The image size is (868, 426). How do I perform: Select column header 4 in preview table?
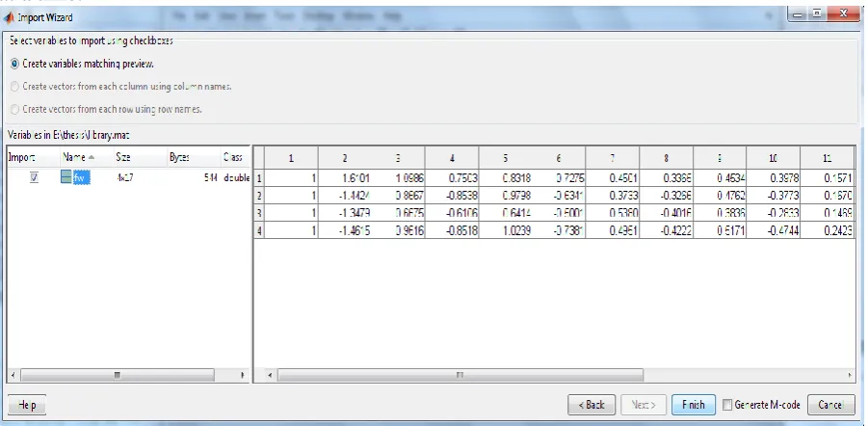pyautogui.click(x=452, y=158)
